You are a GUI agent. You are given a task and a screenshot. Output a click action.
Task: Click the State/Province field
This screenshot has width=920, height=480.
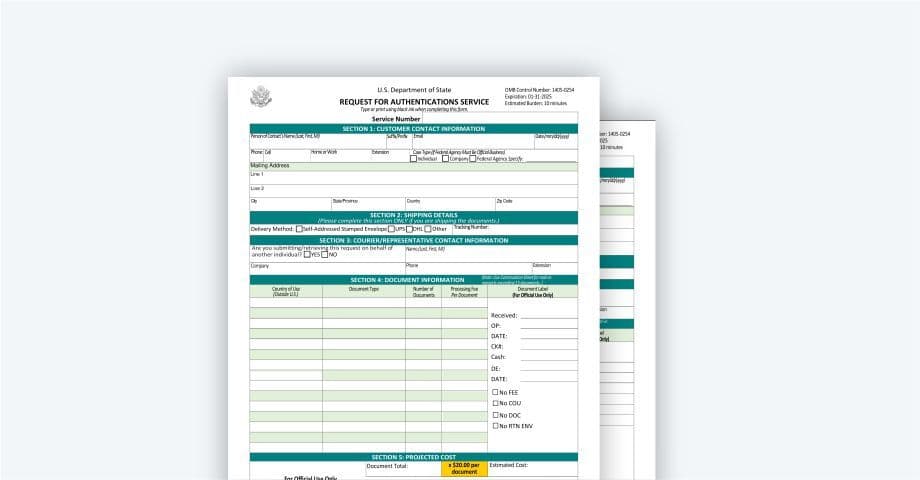click(368, 204)
